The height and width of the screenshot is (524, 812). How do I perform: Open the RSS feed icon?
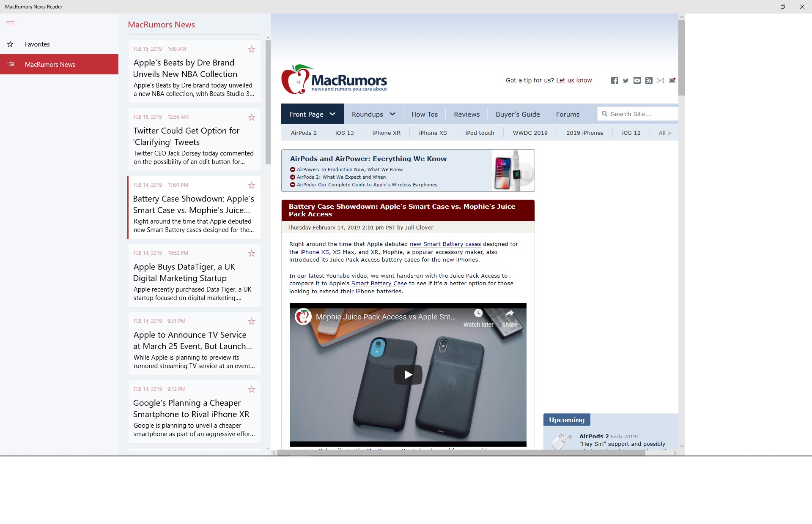[x=649, y=80]
